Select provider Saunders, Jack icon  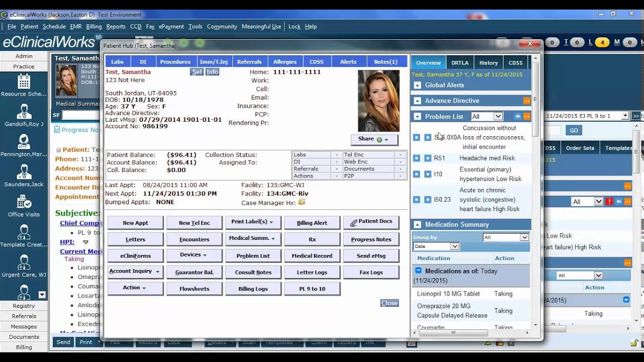[x=24, y=172]
